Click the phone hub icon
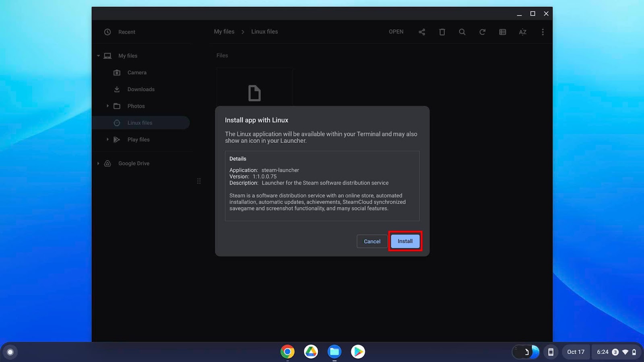 [551, 352]
